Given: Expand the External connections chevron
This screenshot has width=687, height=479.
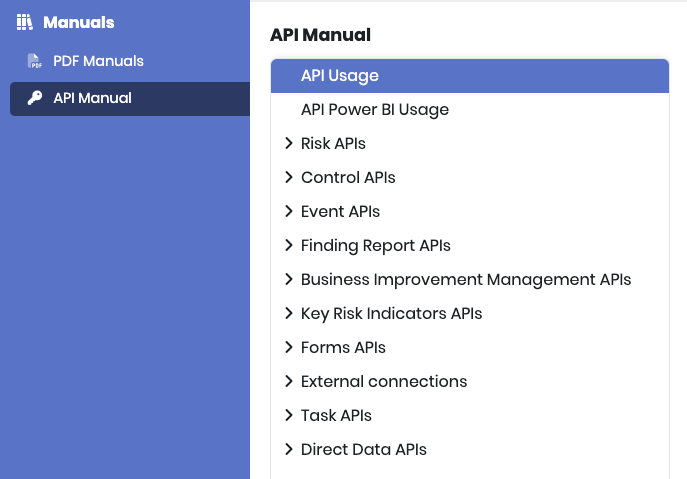Looking at the screenshot, I should click(289, 381).
